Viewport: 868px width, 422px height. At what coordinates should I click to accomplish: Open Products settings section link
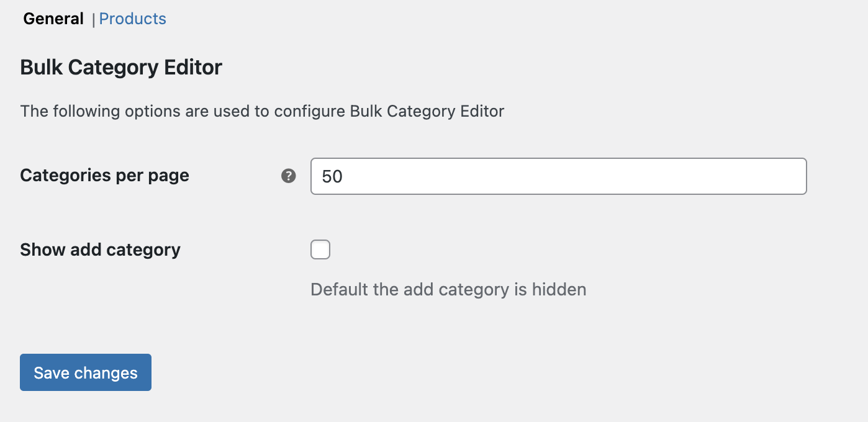(x=133, y=19)
